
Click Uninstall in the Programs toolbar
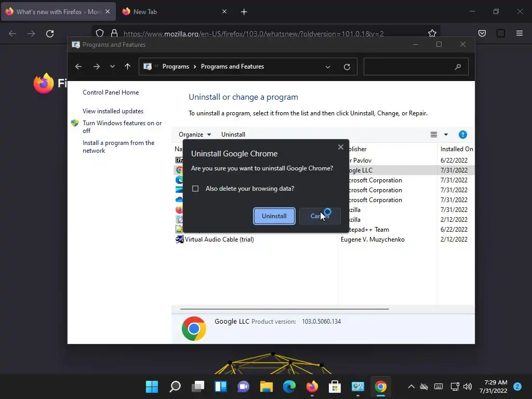(x=233, y=135)
